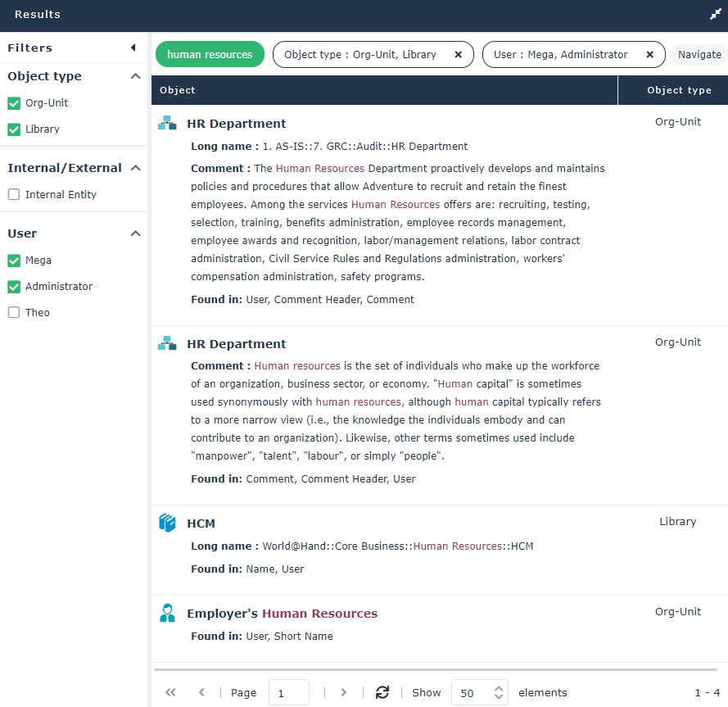
Task: Click the Page number input field
Action: [288, 692]
